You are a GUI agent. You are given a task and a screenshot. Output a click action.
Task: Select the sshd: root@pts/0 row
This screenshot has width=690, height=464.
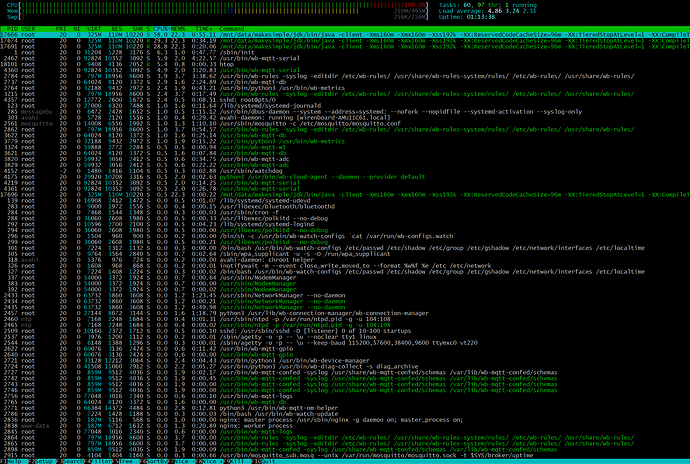click(345, 100)
